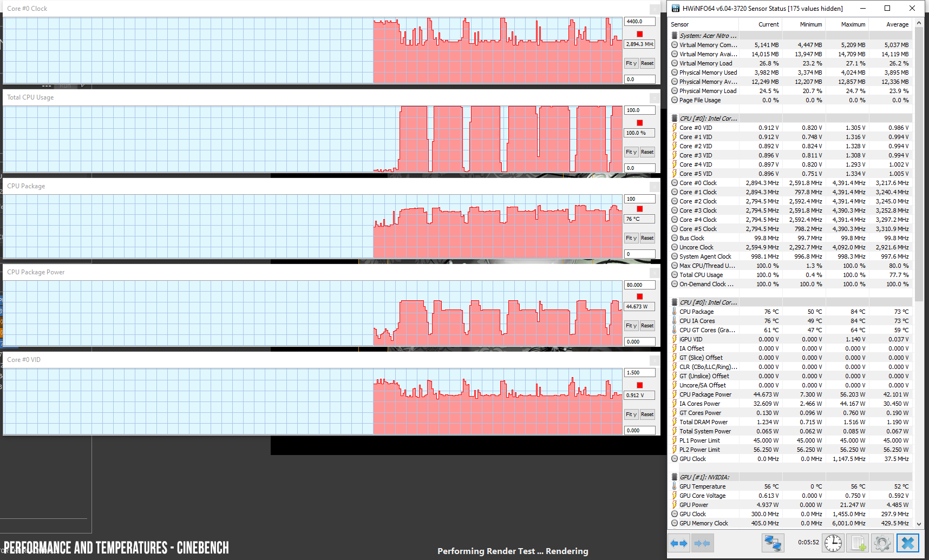Select the CPU GT Cores temperature row
Screen dimensions: 929x560
pyautogui.click(x=791, y=330)
